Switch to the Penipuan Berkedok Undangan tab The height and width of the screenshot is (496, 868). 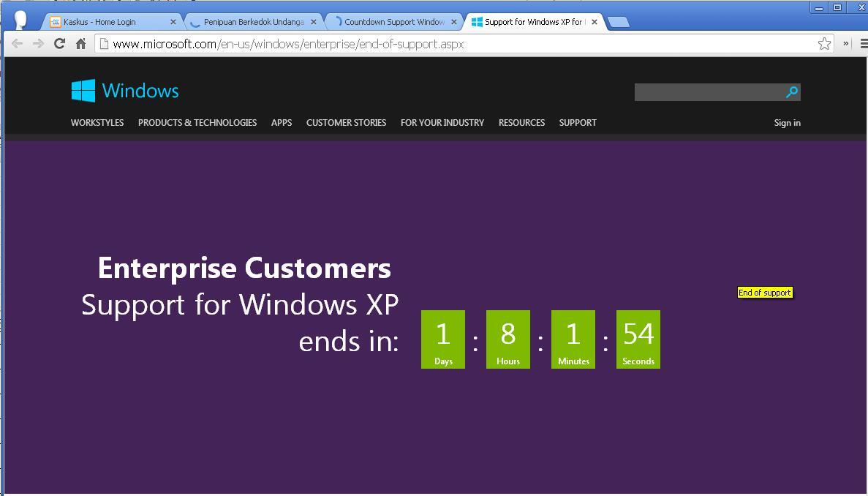coord(254,22)
